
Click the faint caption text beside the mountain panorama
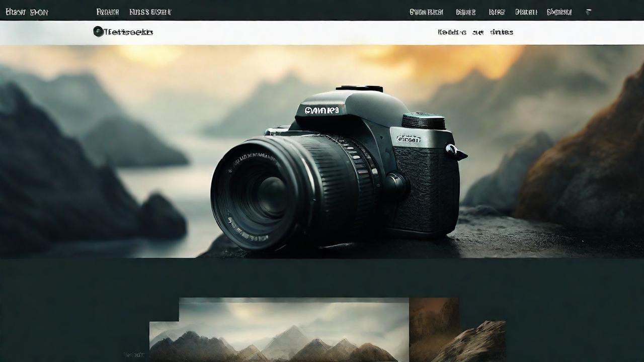[x=134, y=355]
